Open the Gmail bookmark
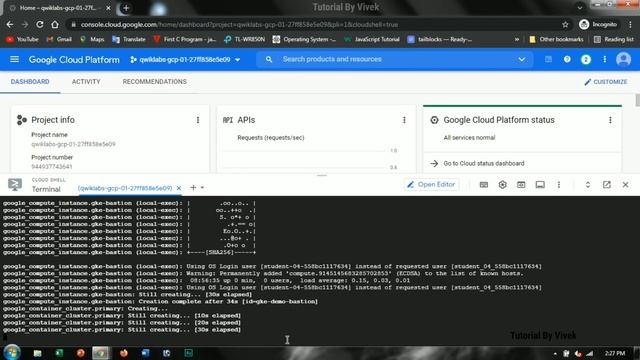The height and width of the screenshot is (360, 640). click(60, 40)
